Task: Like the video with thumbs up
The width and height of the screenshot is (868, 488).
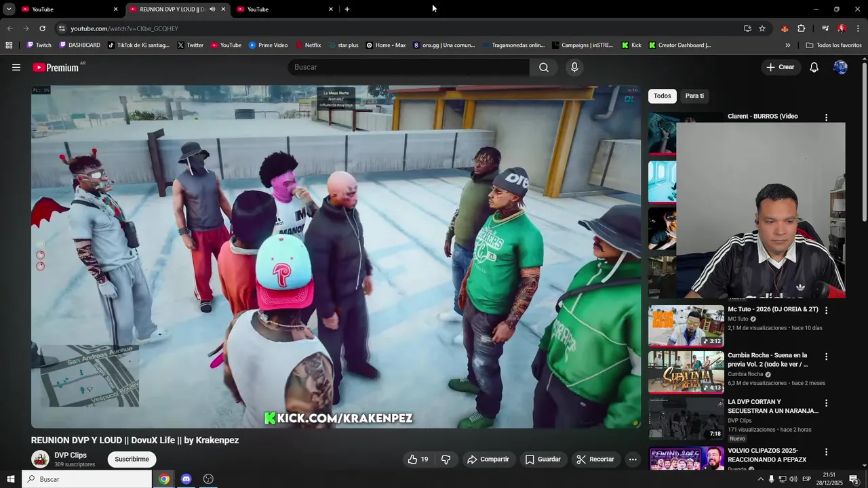Action: pos(418,460)
